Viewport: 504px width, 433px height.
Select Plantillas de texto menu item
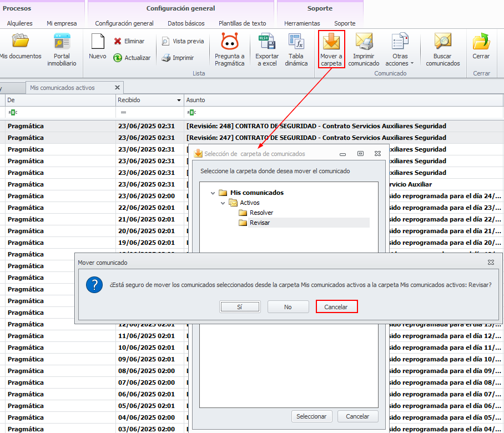(243, 23)
